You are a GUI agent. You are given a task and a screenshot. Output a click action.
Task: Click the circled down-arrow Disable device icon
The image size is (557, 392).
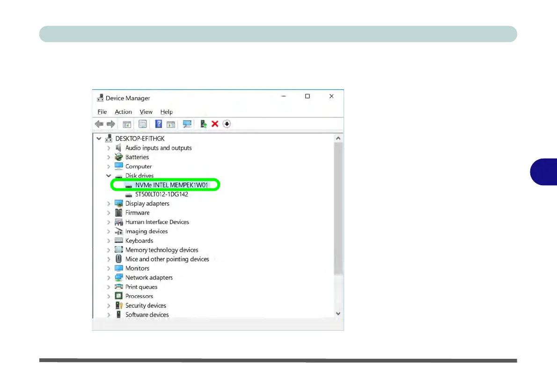coord(227,124)
